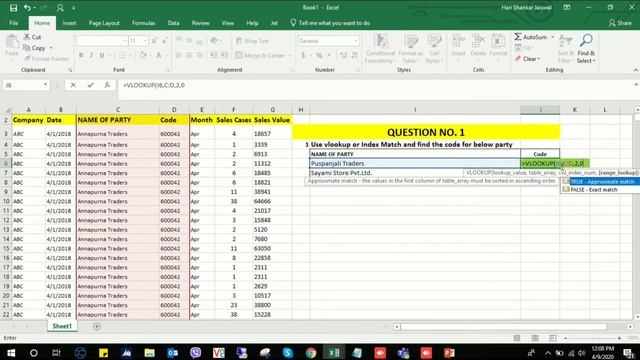
Task: Click Cell Styles icon
Action: pos(434,41)
